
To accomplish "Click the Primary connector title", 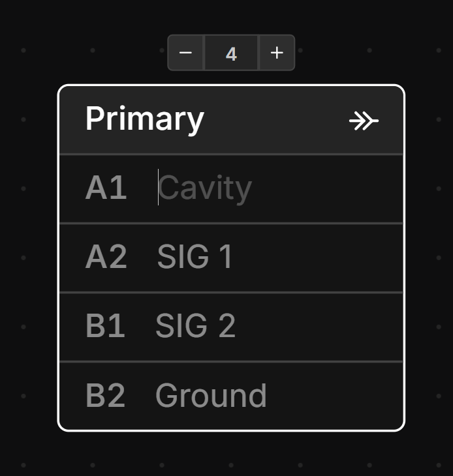I will click(x=144, y=119).
